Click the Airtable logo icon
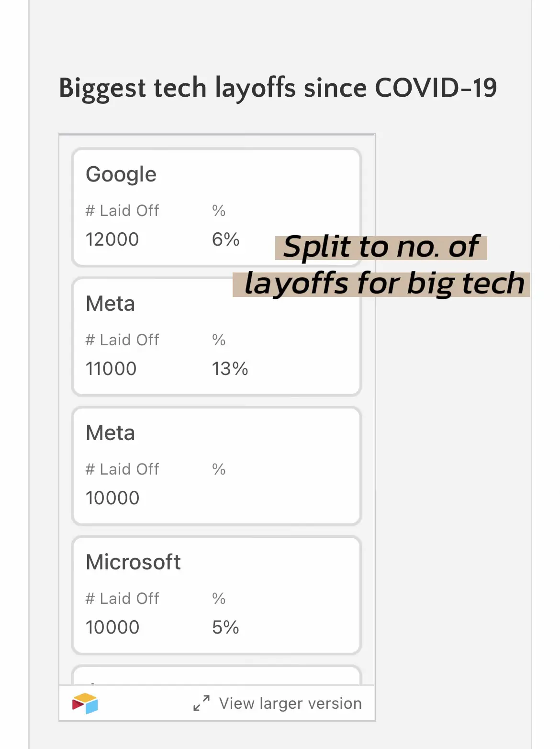The height and width of the screenshot is (749, 560). (x=85, y=704)
